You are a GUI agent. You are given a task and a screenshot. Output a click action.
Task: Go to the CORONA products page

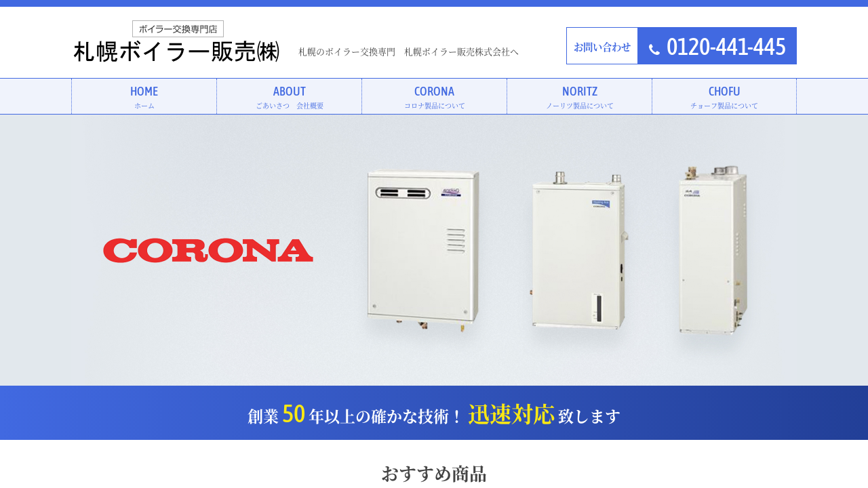(435, 96)
